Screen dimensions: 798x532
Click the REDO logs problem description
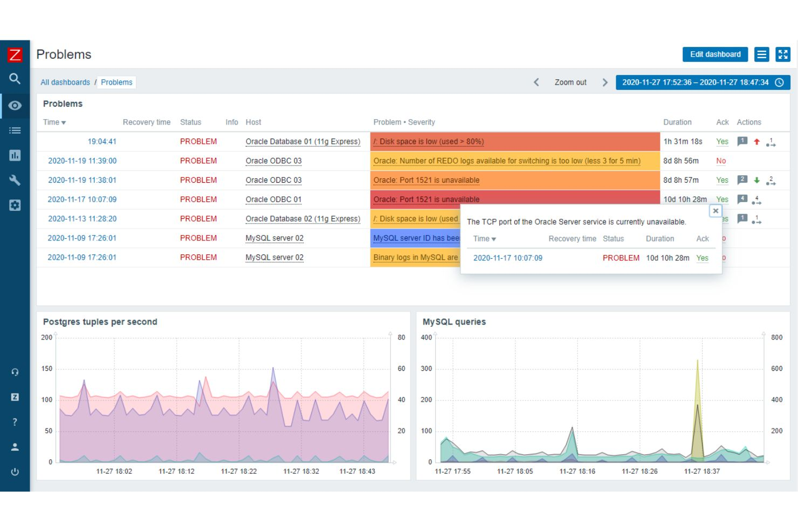click(507, 161)
